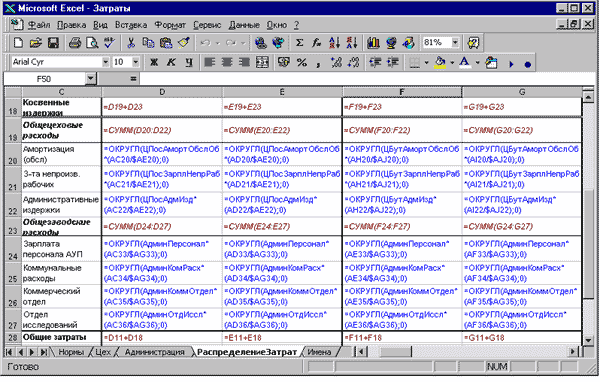Align cell text right

(x=245, y=62)
